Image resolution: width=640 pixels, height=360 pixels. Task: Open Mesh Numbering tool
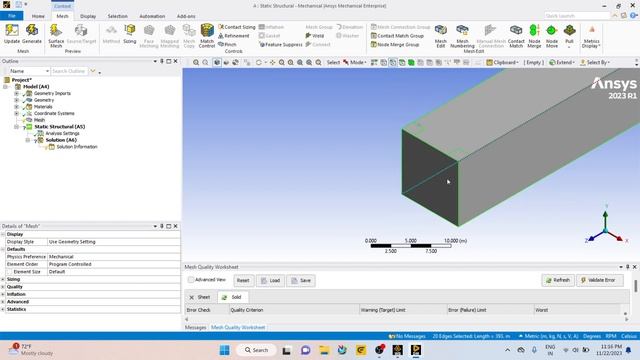tap(462, 36)
